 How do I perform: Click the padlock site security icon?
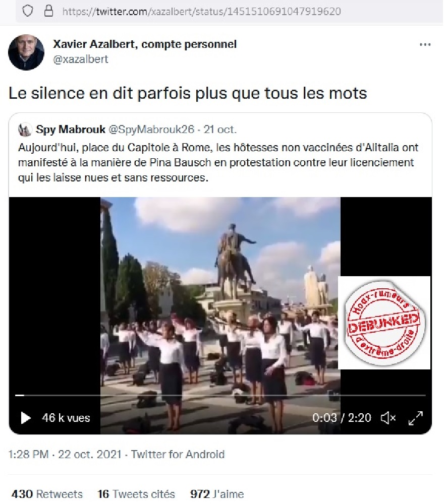(48, 11)
